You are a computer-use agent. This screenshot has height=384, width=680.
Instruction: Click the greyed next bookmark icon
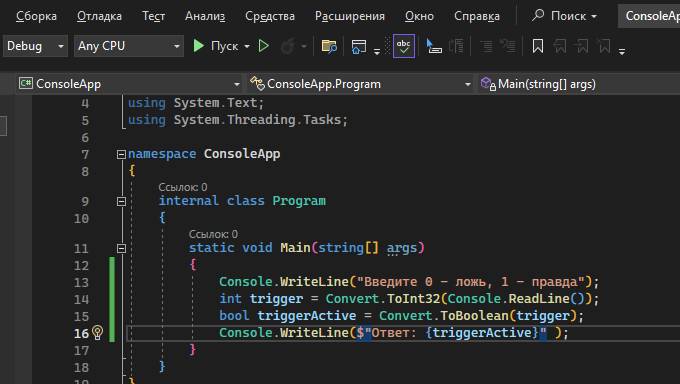pyautogui.click(x=582, y=46)
